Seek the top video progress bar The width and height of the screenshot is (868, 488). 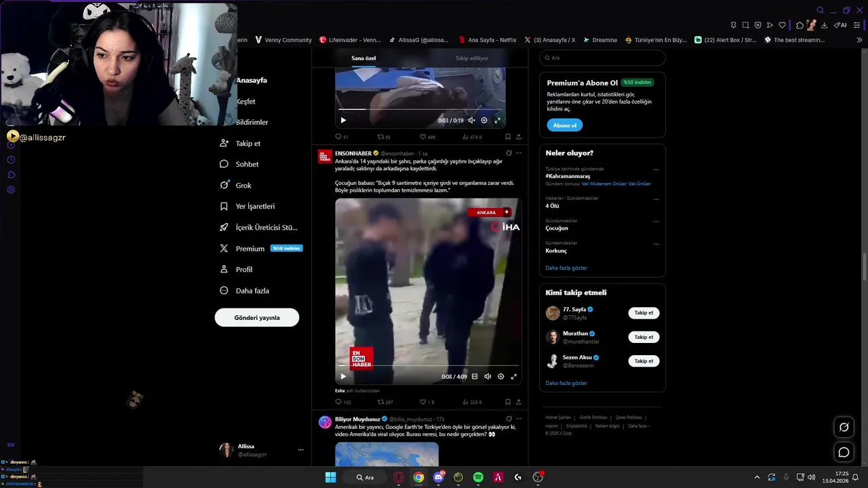(420, 109)
